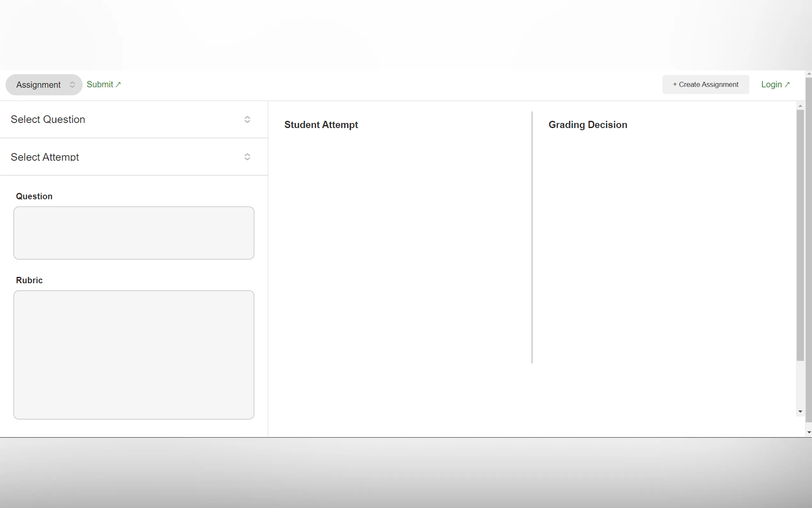Click the Select Question up-down chevron icon
The height and width of the screenshot is (508, 812).
(x=247, y=119)
